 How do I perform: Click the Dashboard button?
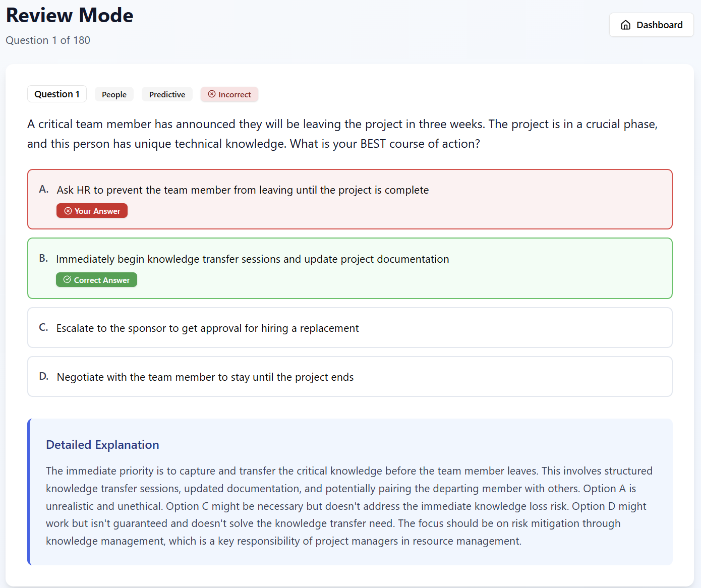[x=651, y=24]
